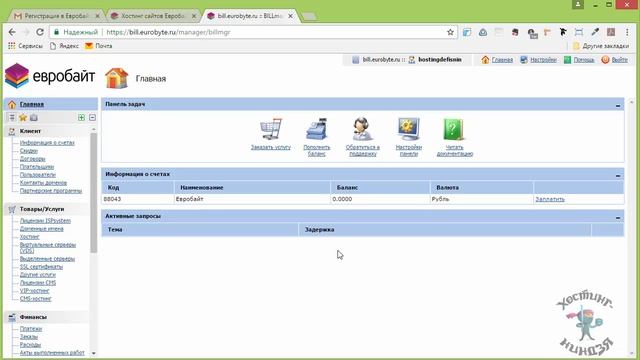This screenshot has height=360, width=640.
Task: Switch to the Регистрация в Евробайт browser tab
Action: coord(57,16)
